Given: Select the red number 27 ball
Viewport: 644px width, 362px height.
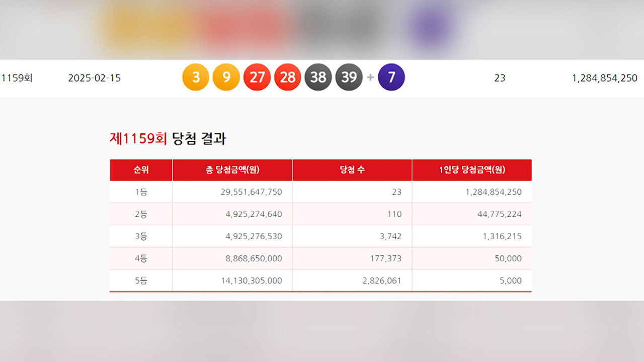Looking at the screenshot, I should pyautogui.click(x=257, y=77).
